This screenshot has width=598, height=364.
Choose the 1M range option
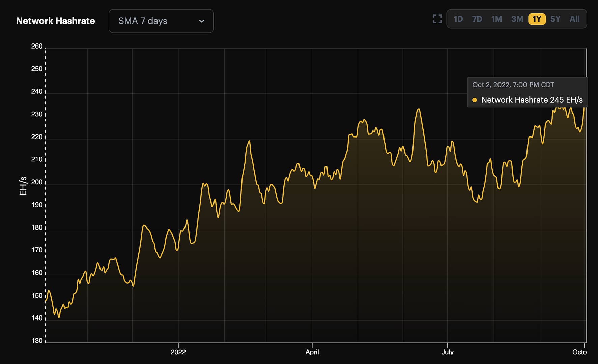[496, 19]
